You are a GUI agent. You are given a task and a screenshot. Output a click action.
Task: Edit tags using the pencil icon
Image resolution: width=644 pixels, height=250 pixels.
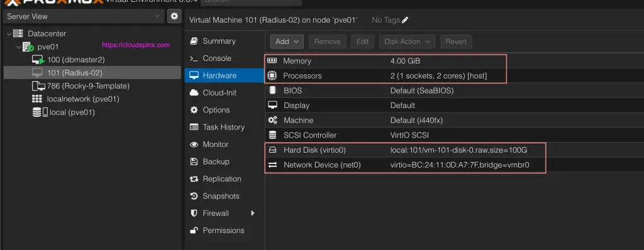point(405,19)
